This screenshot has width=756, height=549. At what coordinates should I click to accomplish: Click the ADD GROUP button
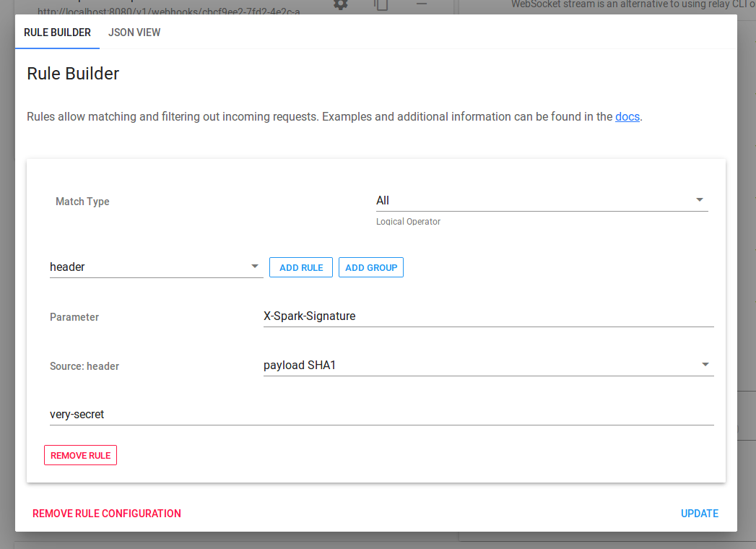point(370,267)
